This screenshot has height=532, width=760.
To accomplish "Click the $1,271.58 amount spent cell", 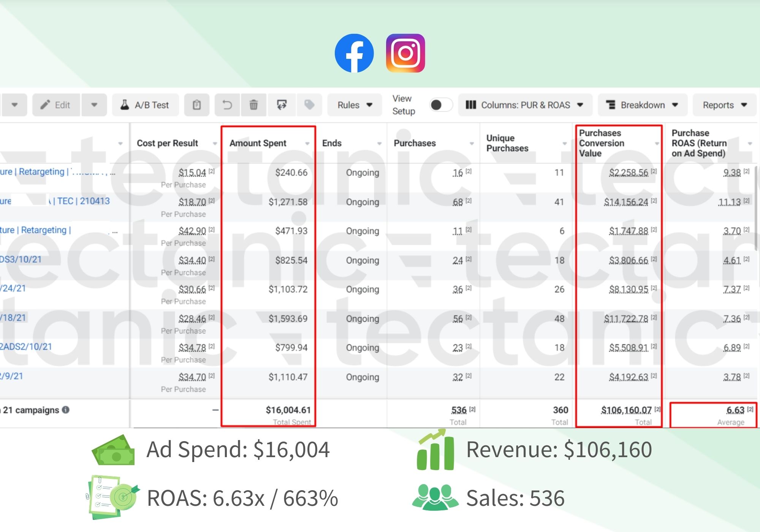I will pos(288,202).
